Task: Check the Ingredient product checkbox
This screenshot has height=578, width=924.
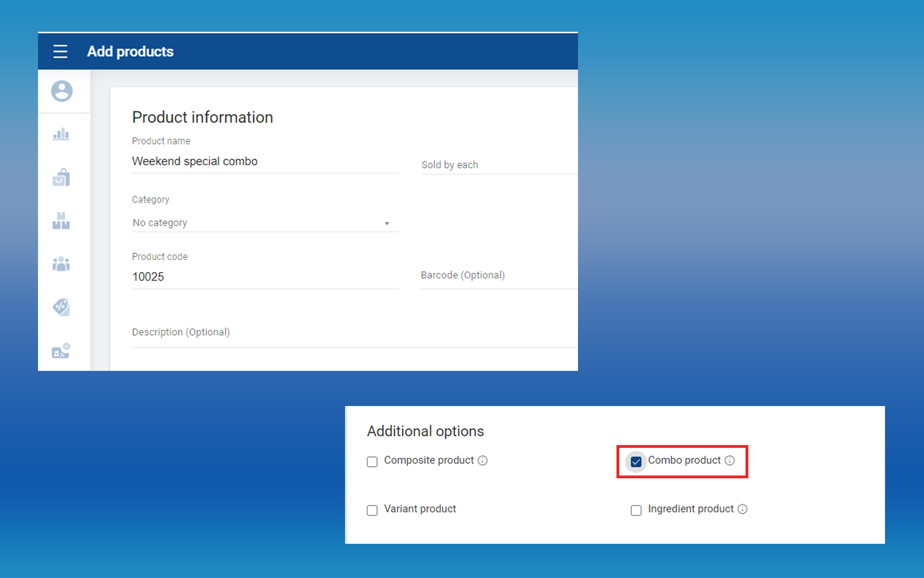Action: tap(636, 510)
